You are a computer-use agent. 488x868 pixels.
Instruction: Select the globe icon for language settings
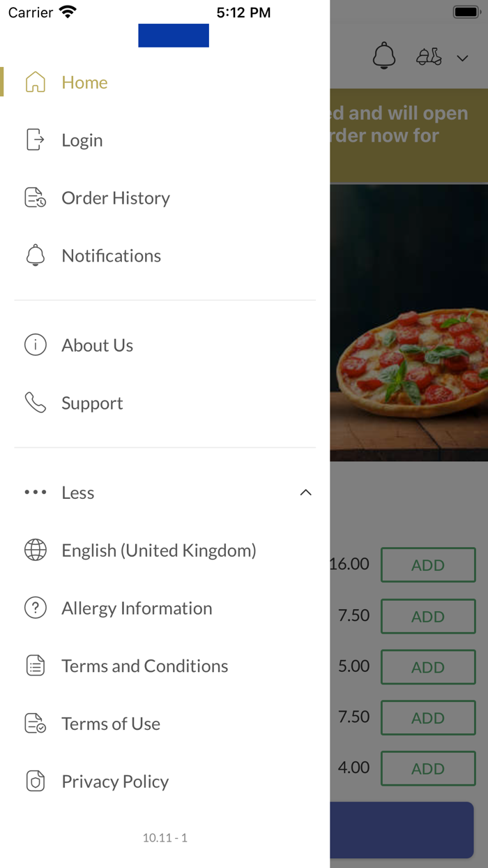pyautogui.click(x=35, y=550)
